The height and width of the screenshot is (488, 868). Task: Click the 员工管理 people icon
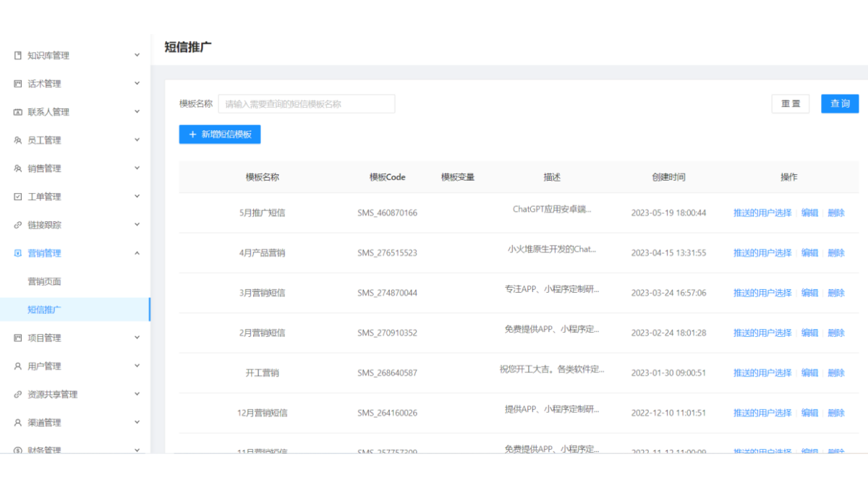pos(18,140)
